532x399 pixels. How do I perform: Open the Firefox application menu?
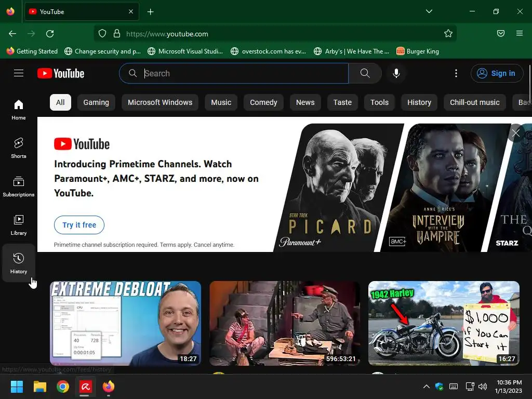(x=520, y=33)
